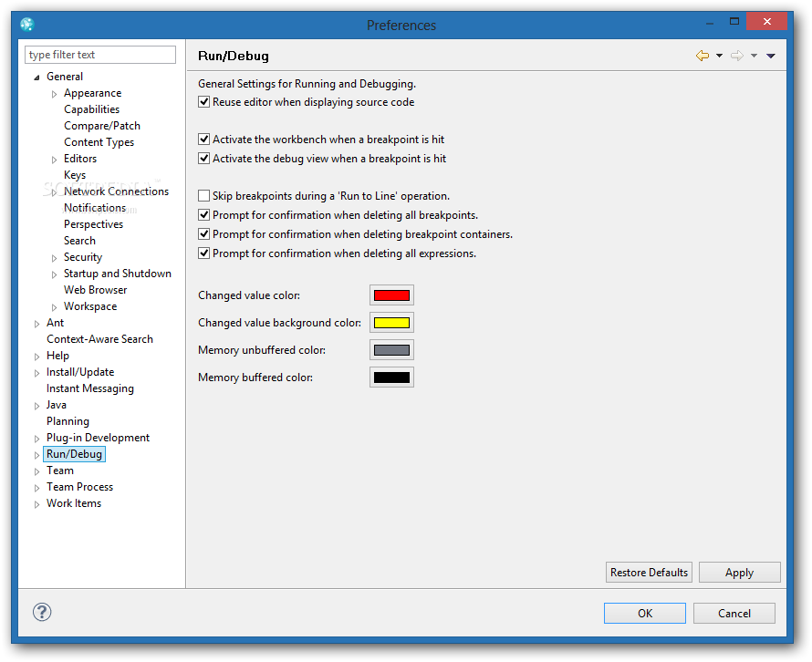Open the help question mark icon

tap(42, 612)
